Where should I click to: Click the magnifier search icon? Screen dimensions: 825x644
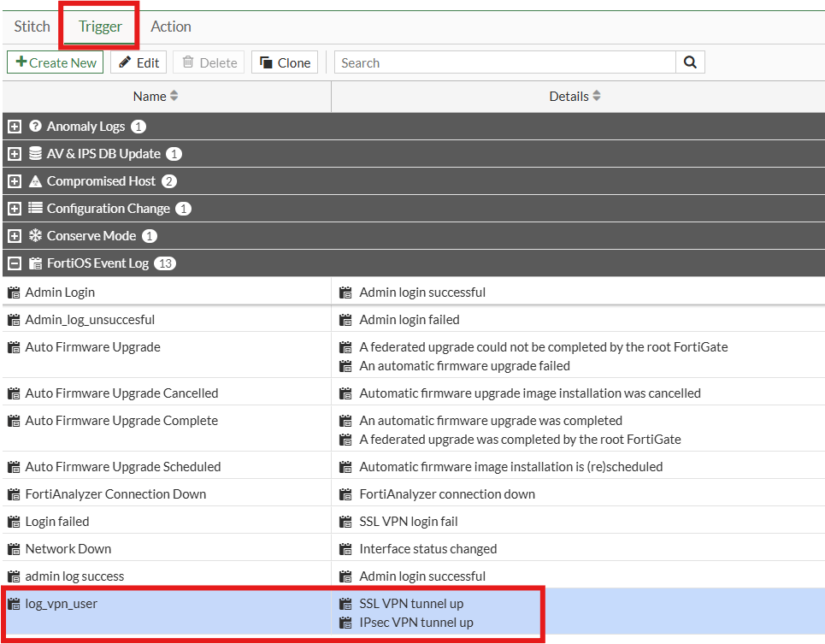[x=690, y=62]
